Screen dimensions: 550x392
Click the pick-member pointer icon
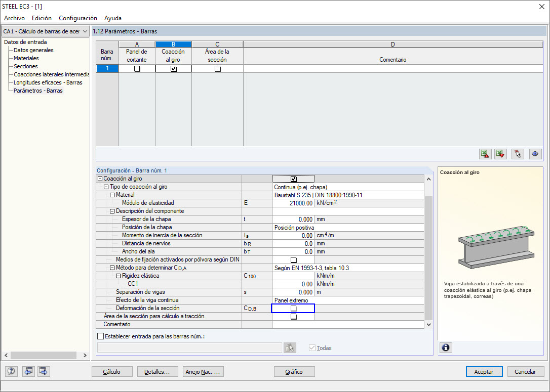point(518,154)
